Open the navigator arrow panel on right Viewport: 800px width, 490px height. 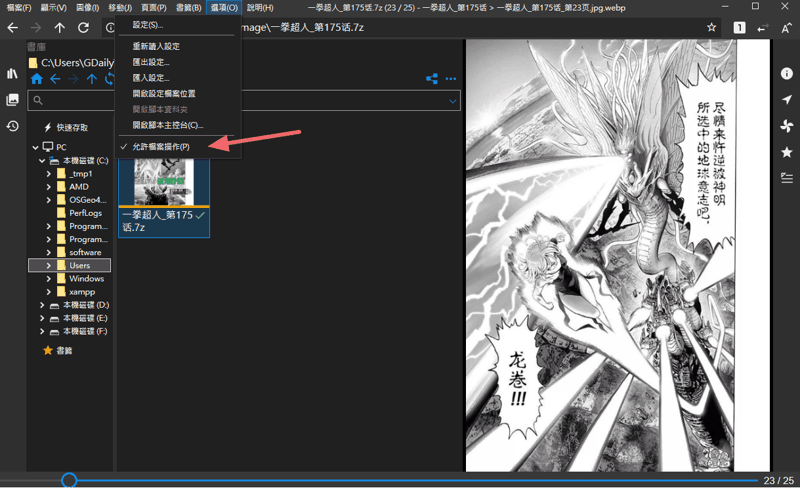[786, 100]
